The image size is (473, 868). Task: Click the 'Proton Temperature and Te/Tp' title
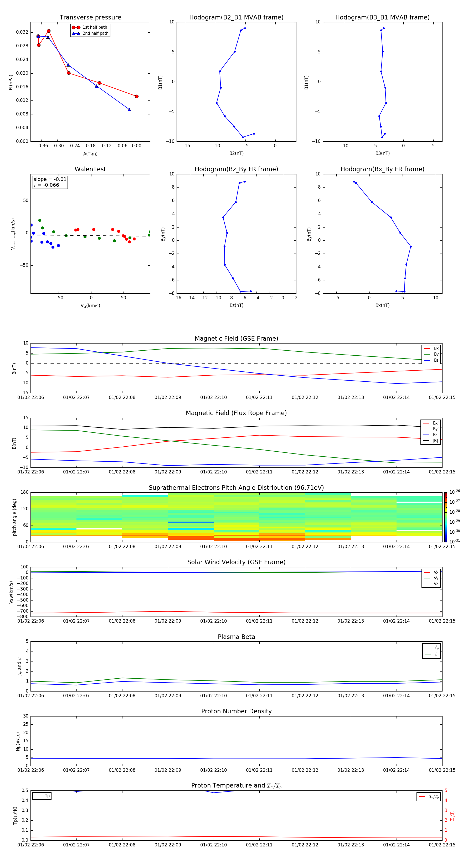[236, 785]
